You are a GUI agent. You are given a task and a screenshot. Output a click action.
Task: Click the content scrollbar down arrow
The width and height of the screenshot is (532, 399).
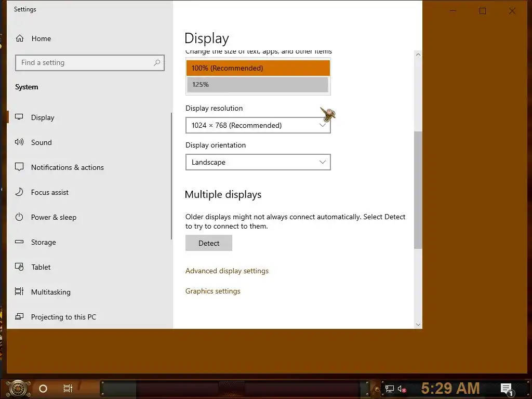[x=418, y=324]
